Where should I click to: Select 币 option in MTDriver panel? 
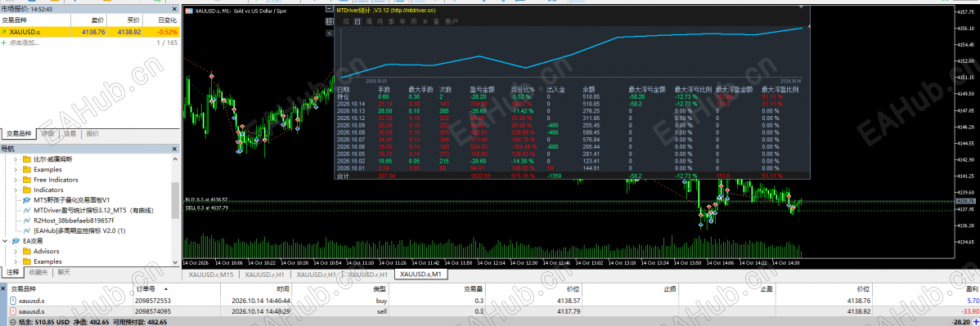414,21
